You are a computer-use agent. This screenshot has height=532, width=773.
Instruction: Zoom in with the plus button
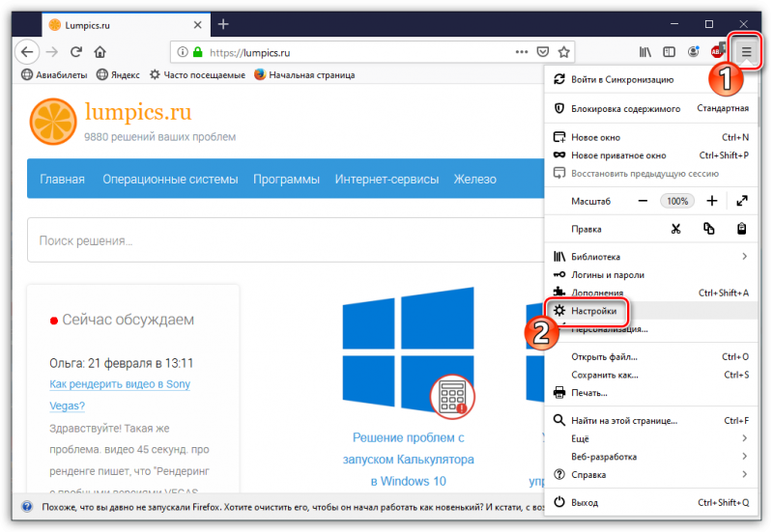click(712, 201)
